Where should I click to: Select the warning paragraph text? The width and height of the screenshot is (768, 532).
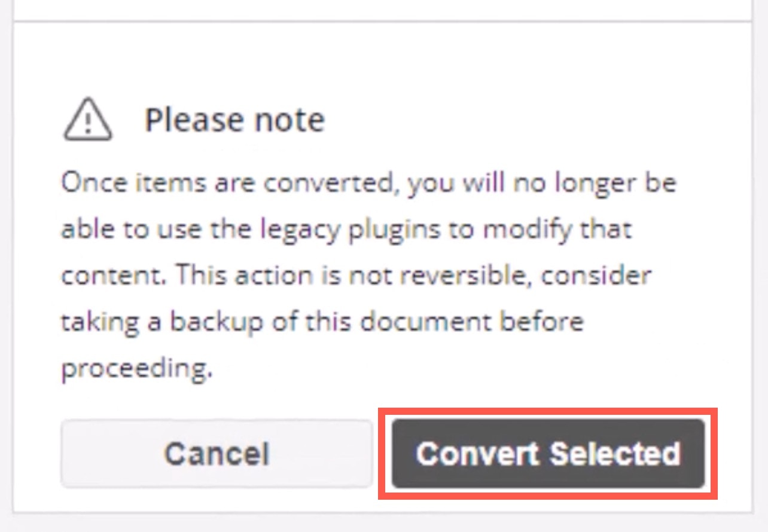coord(359,275)
